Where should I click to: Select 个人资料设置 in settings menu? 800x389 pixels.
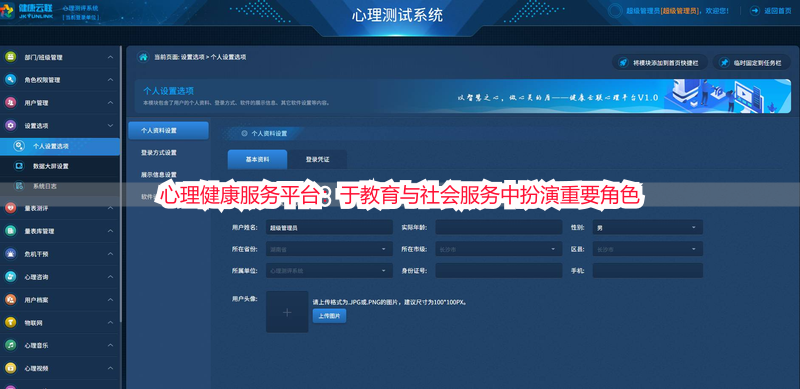click(x=168, y=131)
